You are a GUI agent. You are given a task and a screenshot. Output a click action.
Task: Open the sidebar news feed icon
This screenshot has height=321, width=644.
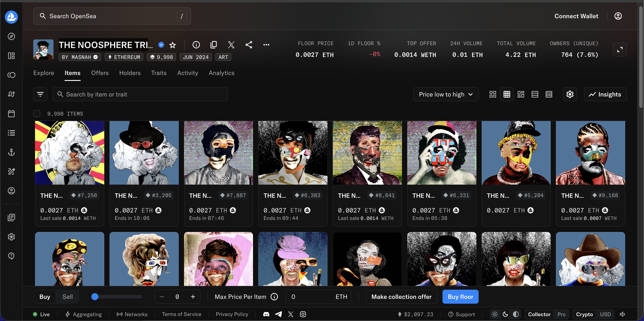click(11, 218)
